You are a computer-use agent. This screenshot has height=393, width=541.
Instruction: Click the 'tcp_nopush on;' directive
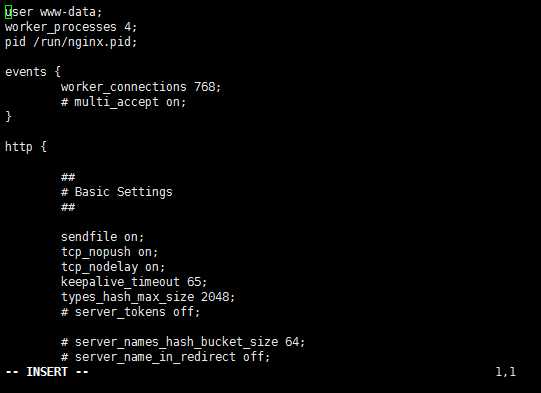109,252
